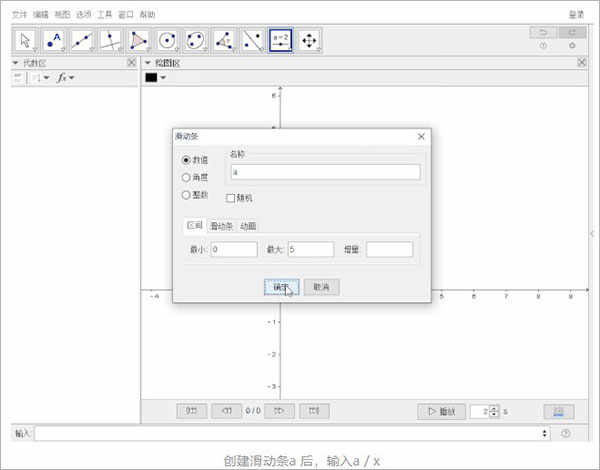Focus the 增量 increment field

pyautogui.click(x=390, y=250)
